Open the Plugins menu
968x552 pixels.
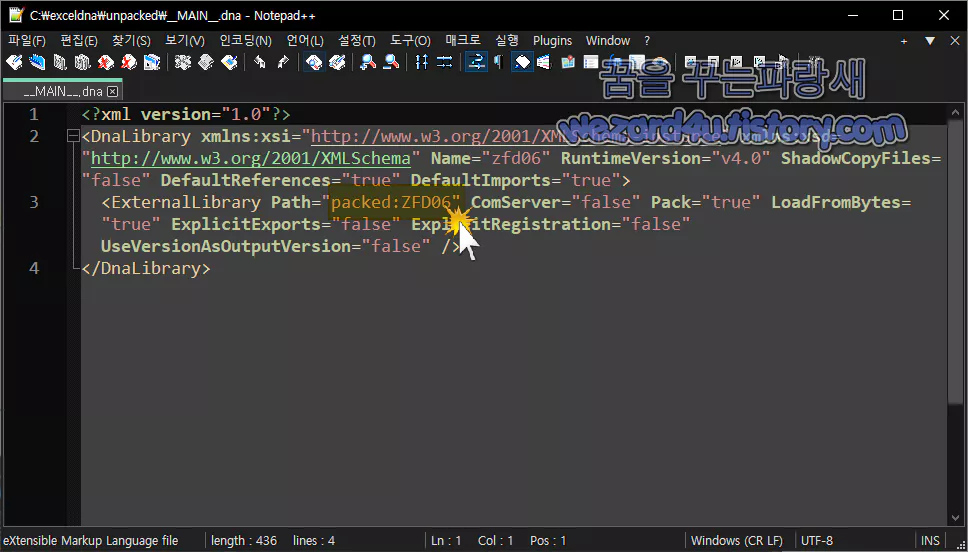553,41
